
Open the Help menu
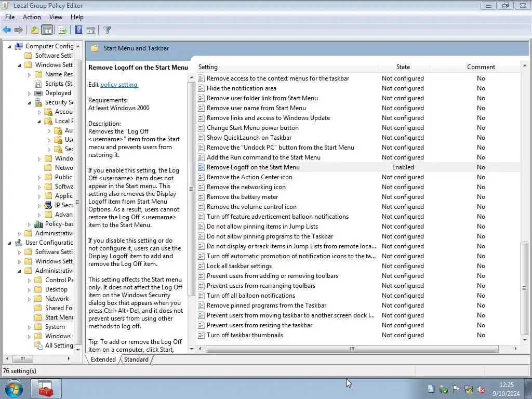click(x=77, y=17)
